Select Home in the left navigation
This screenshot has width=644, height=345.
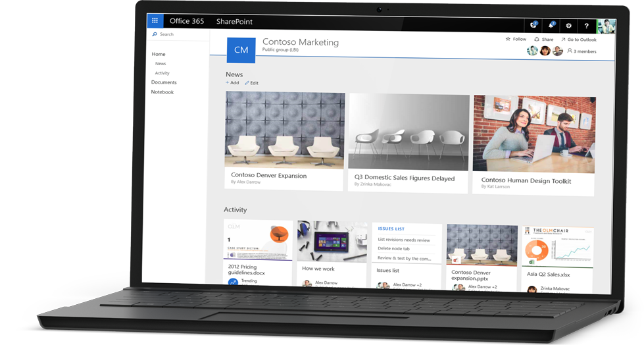point(158,54)
